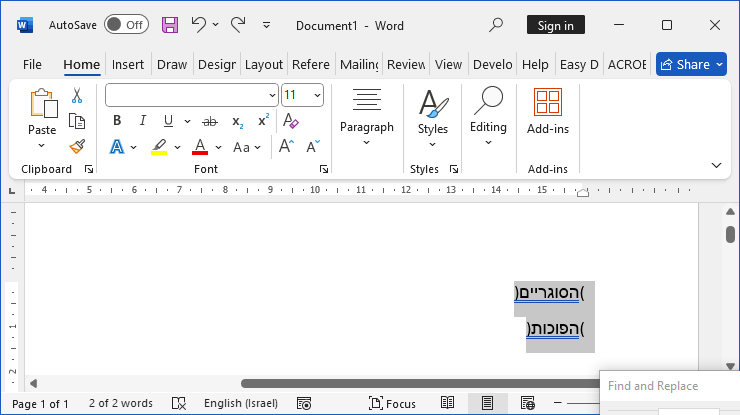Click the Save icon in title bar
740x415 pixels.
(170, 25)
